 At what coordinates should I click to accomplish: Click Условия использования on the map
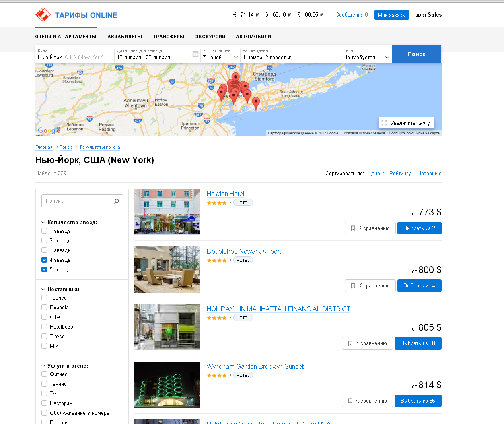coord(364,133)
